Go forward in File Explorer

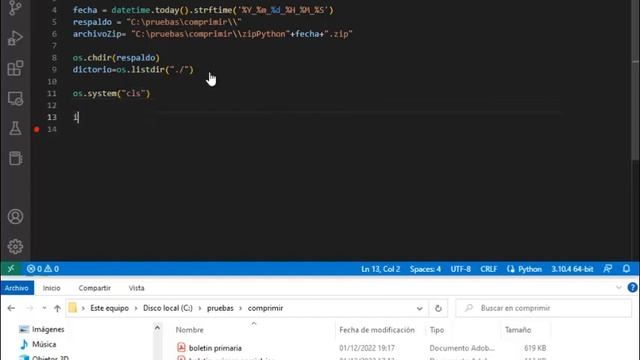(29, 308)
